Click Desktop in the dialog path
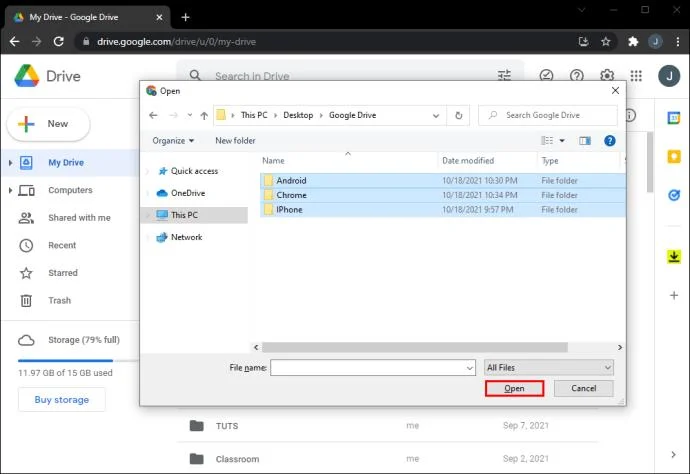 click(298, 115)
